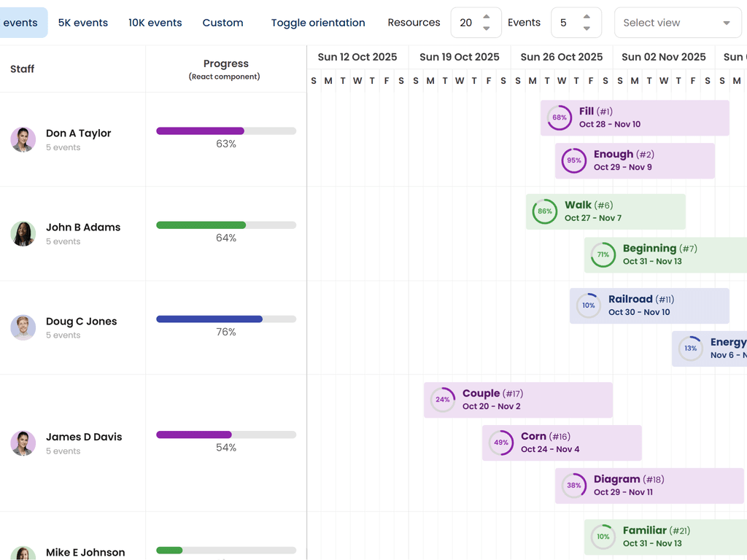Switch to the 10K events option
This screenshot has width=747, height=560.
coord(155,23)
